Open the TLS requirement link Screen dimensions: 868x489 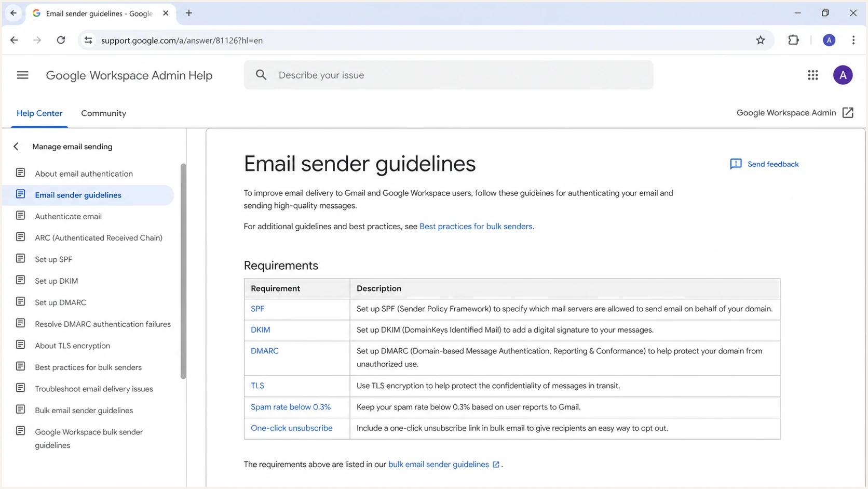[257, 386]
